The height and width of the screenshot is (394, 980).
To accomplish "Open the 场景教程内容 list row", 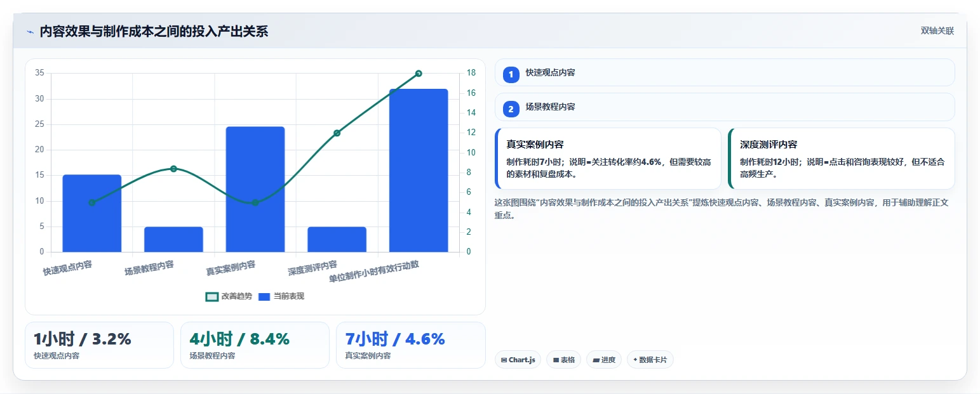I will (725, 107).
